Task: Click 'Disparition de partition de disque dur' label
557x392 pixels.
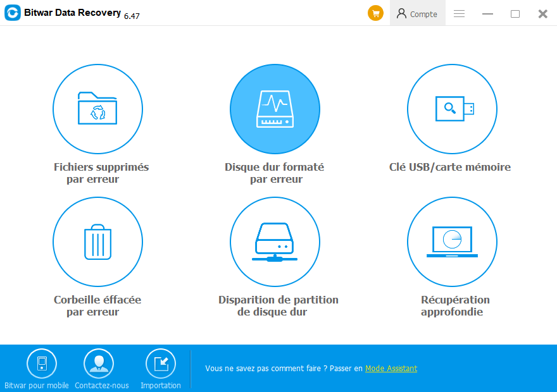Action: click(278, 305)
